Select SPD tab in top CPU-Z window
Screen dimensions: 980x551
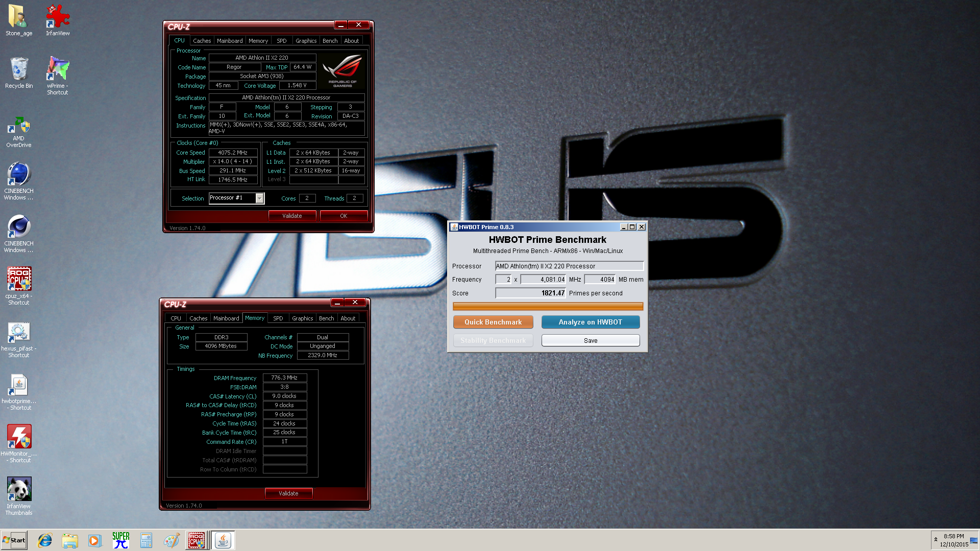click(282, 41)
